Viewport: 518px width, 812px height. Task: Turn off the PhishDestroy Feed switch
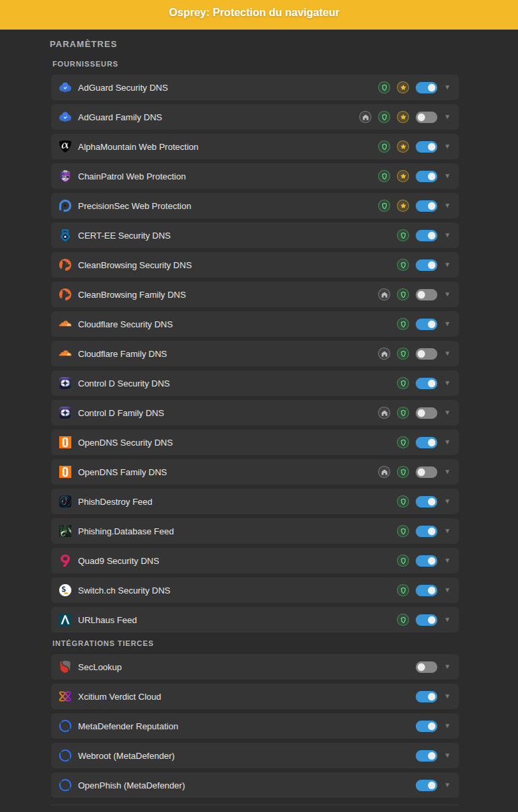tap(427, 501)
